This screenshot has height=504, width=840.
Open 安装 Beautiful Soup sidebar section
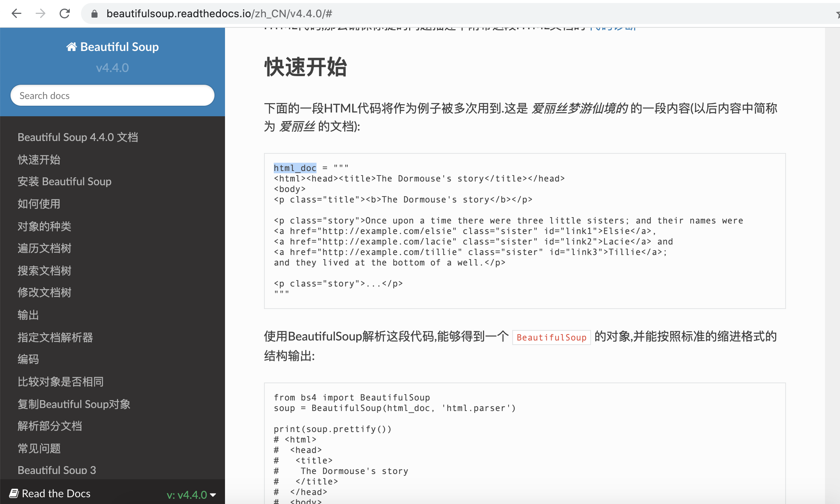(x=64, y=181)
